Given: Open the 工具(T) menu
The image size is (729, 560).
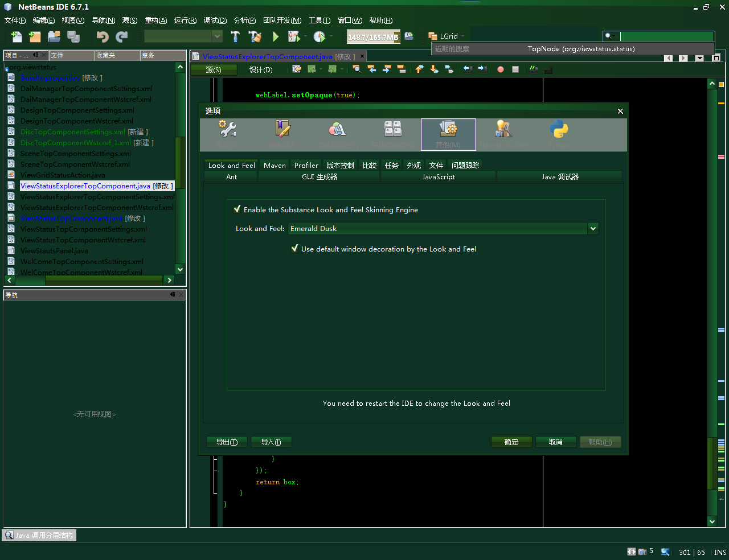Looking at the screenshot, I should tap(320, 20).
